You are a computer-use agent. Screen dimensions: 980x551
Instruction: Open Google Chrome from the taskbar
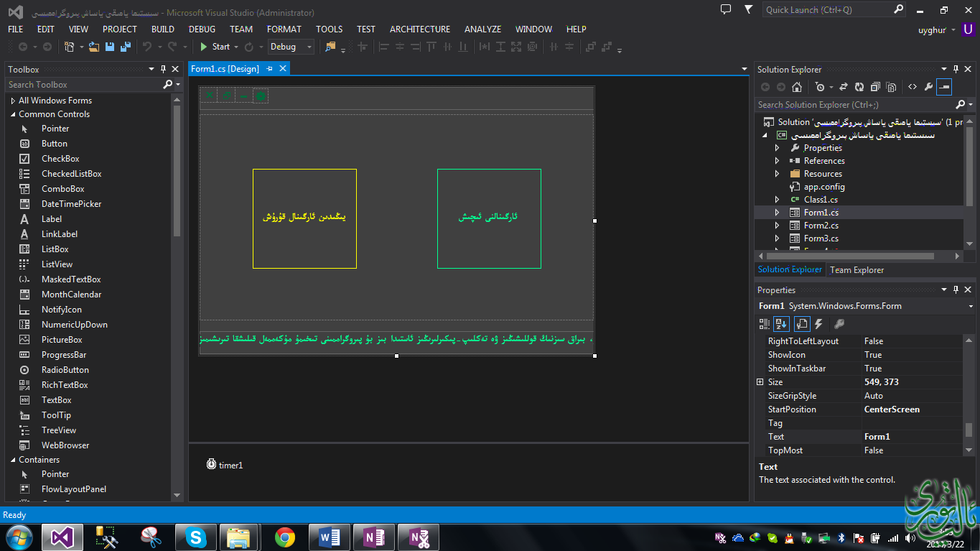pos(285,537)
